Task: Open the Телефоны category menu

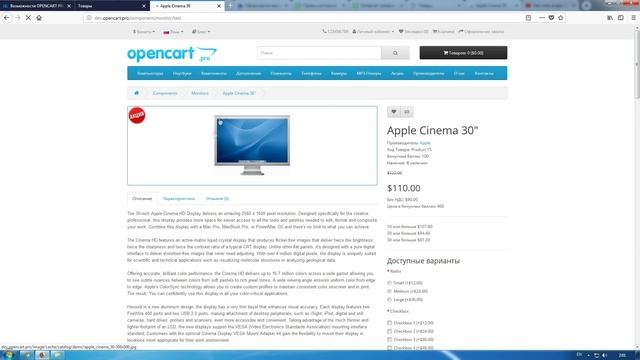Action: pyautogui.click(x=311, y=73)
